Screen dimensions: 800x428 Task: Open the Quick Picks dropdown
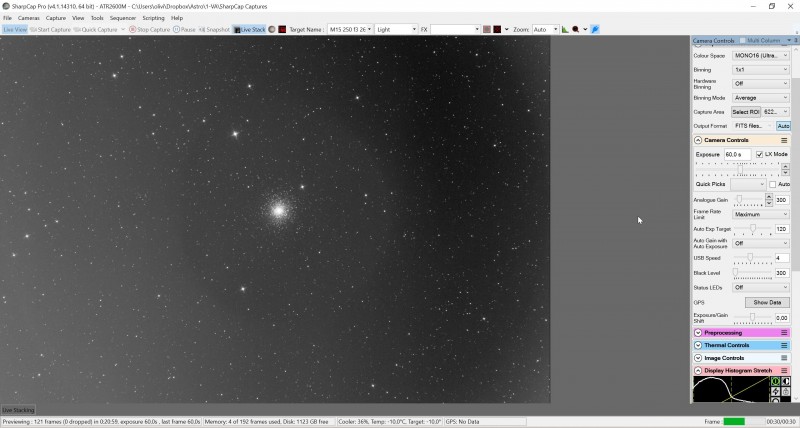pyautogui.click(x=748, y=184)
